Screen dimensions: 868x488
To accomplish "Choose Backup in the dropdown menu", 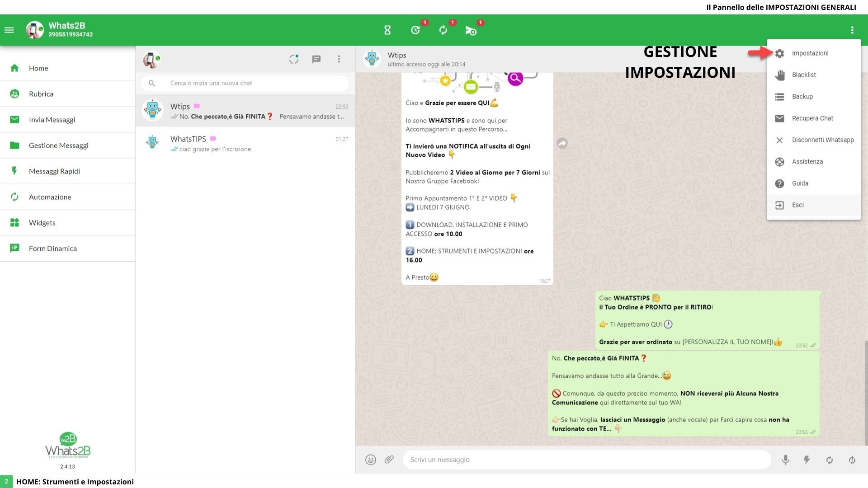I will pos(814,97).
